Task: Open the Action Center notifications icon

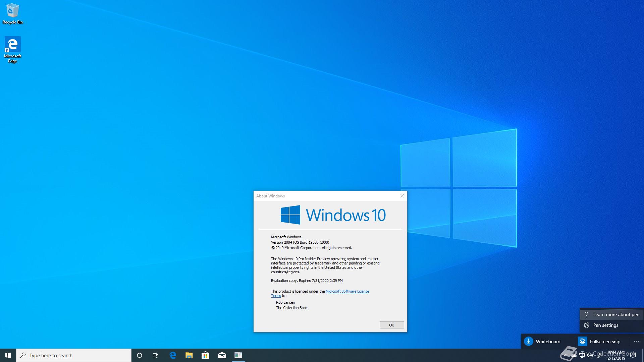Action: click(633, 355)
